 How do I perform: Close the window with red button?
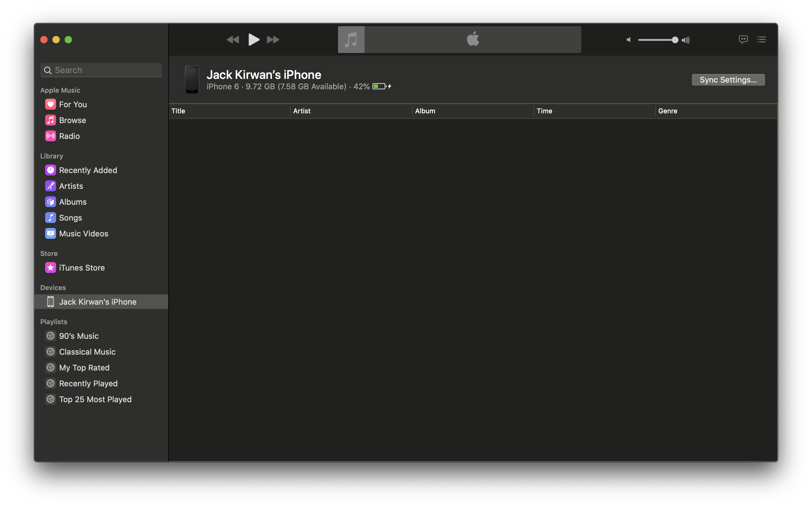pos(44,40)
